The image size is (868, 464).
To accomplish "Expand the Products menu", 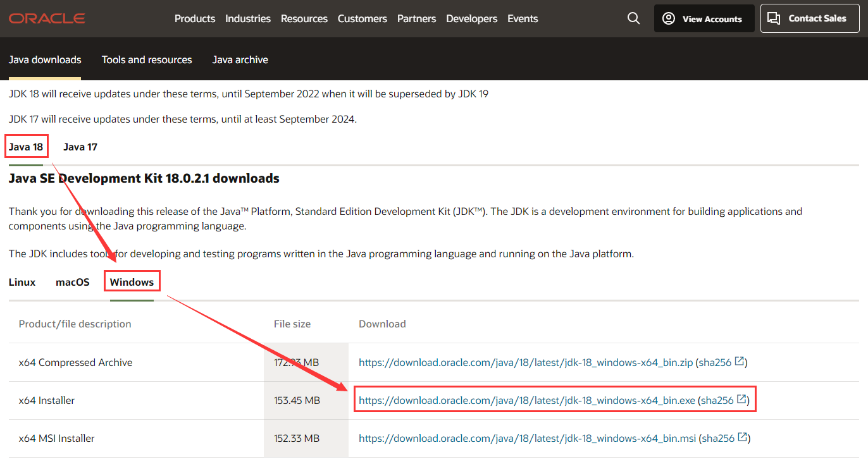I will tap(195, 18).
